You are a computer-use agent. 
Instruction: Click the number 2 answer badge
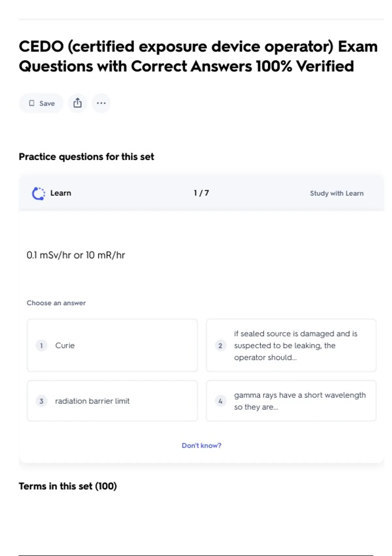(220, 345)
